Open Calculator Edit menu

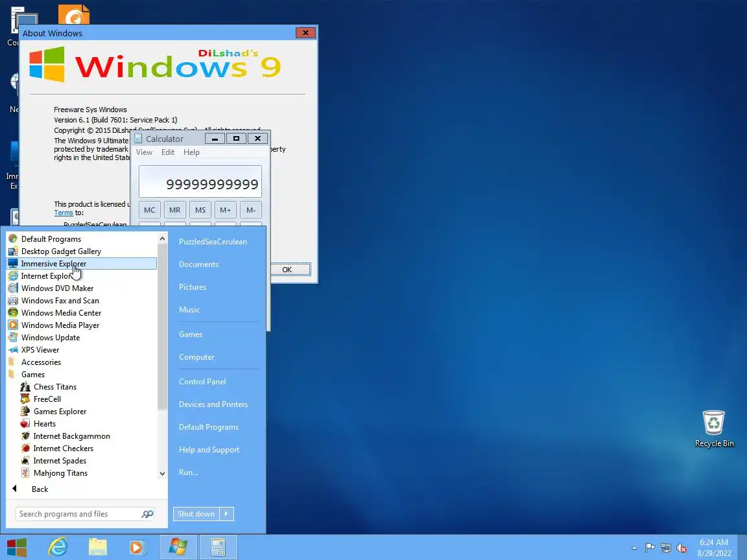pyautogui.click(x=168, y=152)
